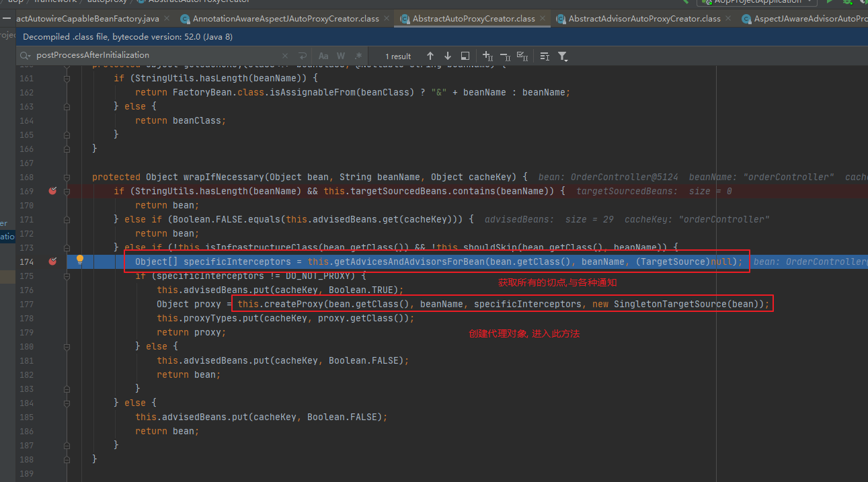This screenshot has width=868, height=482.
Task: Collapse the if block at line 161
Action: [x=67, y=78]
